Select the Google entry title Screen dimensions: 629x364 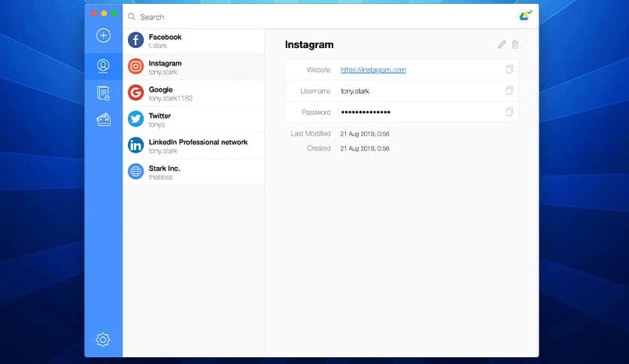click(160, 89)
